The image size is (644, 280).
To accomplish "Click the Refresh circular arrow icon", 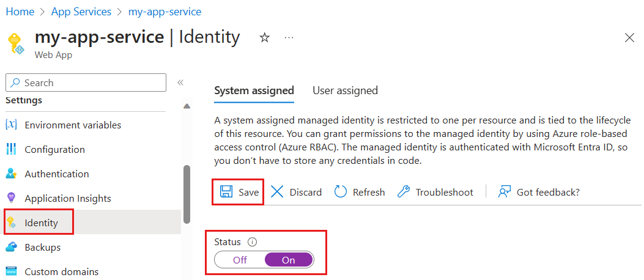I will click(341, 192).
